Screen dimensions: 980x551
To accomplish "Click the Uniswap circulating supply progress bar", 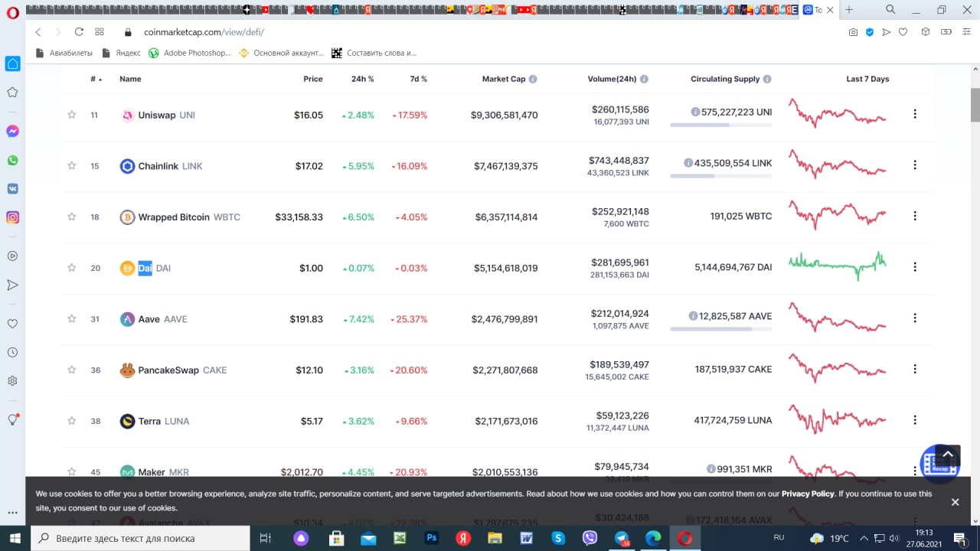I will (x=721, y=125).
